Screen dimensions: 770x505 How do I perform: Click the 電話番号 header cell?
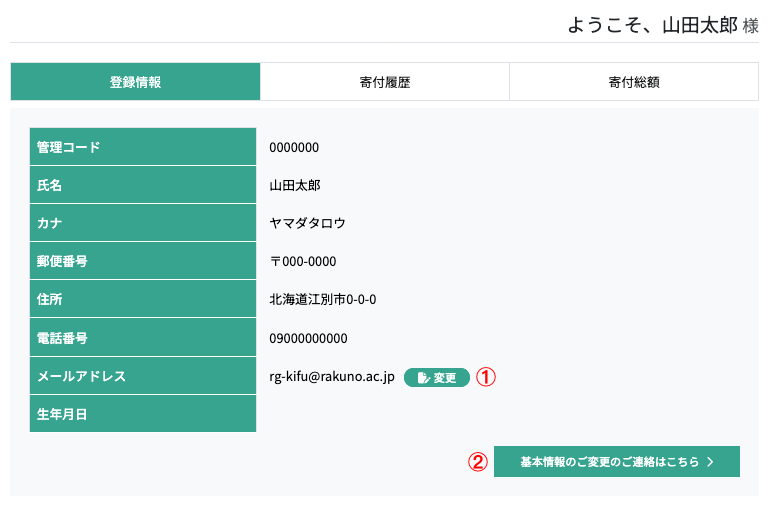[x=143, y=337]
